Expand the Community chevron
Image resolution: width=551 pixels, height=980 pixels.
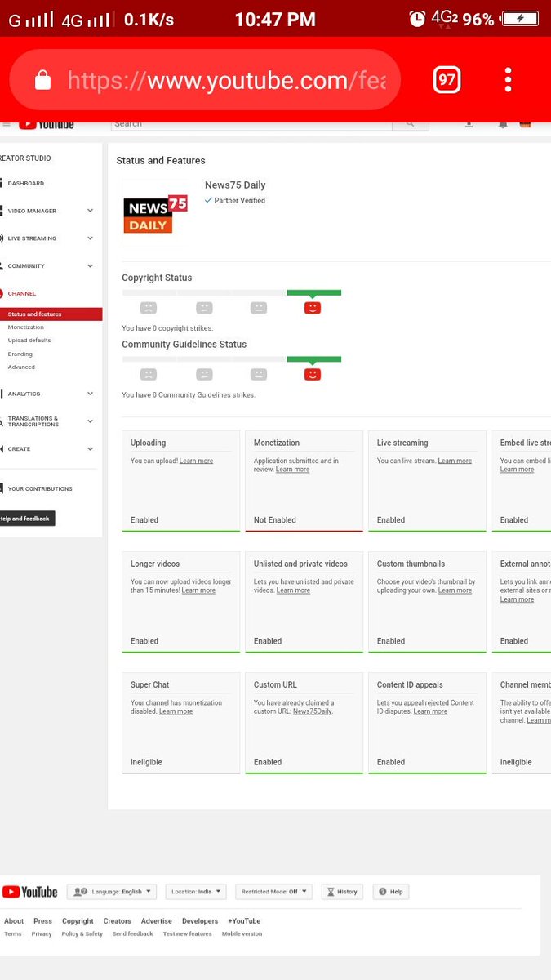[x=90, y=266]
